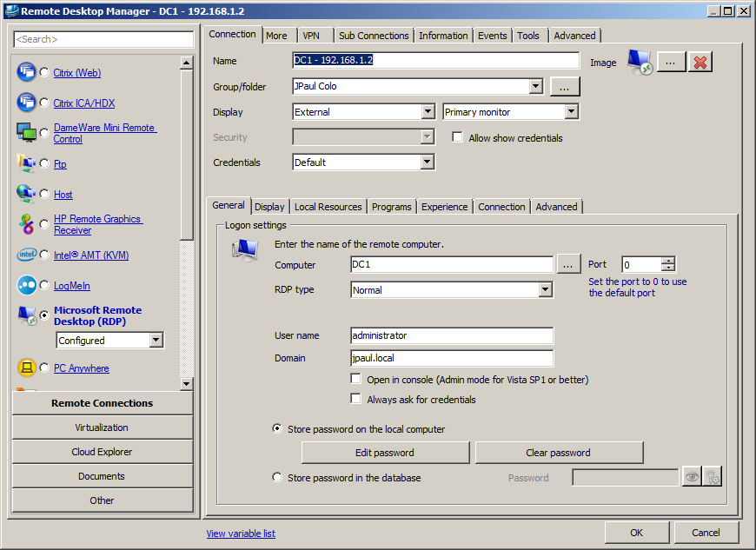The height and width of the screenshot is (550, 756).
Task: Open the Events tab
Action: (492, 36)
